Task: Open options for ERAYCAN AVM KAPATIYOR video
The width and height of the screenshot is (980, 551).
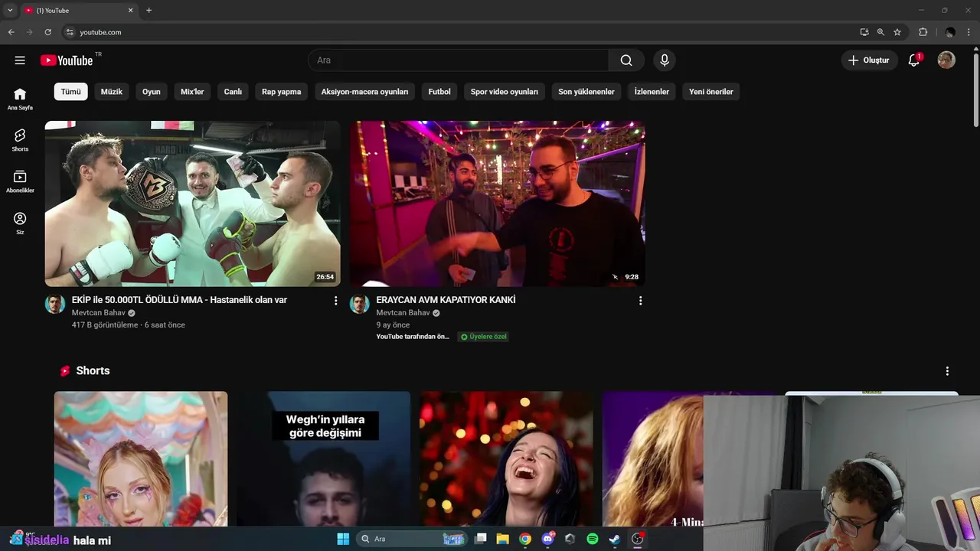Action: (640, 301)
